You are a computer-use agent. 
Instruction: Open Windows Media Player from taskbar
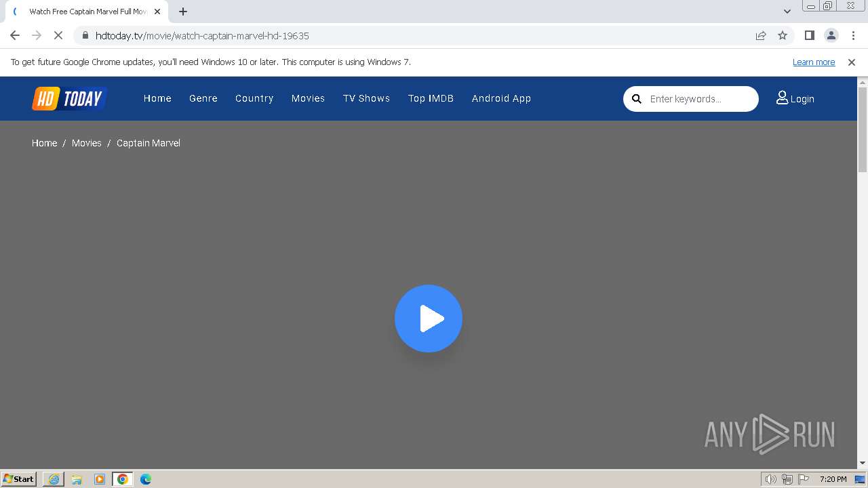point(100,479)
